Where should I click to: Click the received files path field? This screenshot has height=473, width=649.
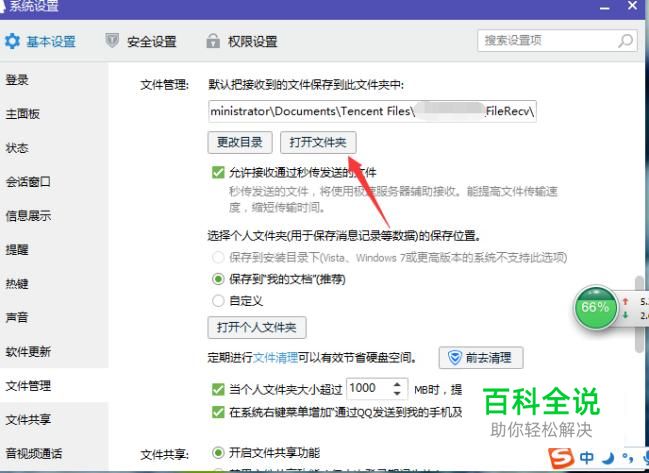[372, 111]
